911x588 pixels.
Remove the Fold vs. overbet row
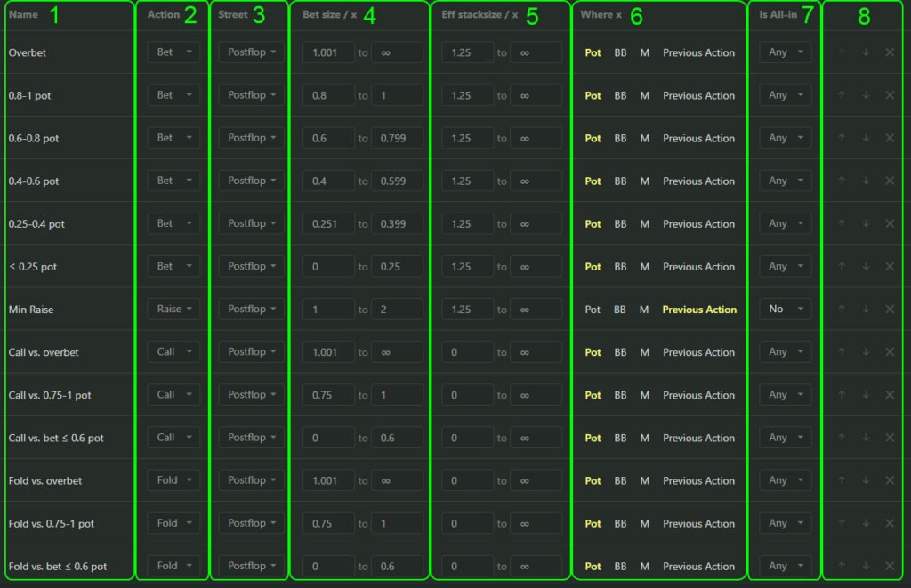(x=890, y=480)
